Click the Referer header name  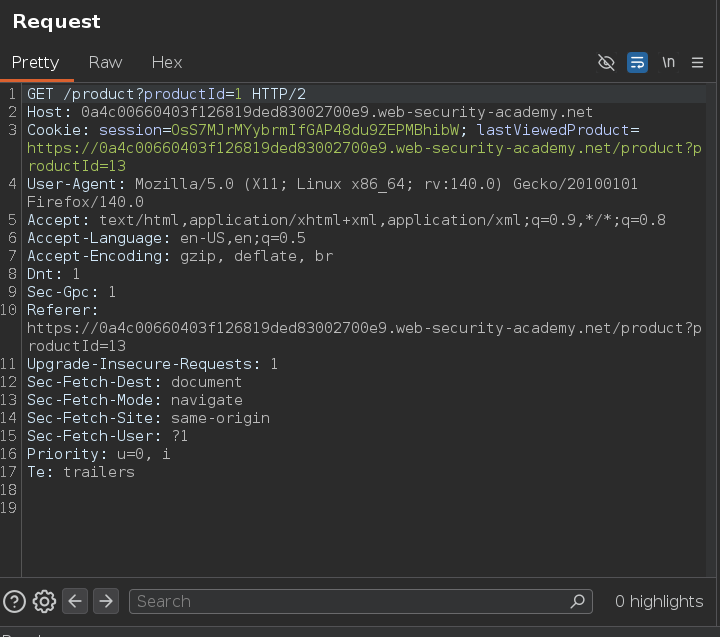[62, 310]
